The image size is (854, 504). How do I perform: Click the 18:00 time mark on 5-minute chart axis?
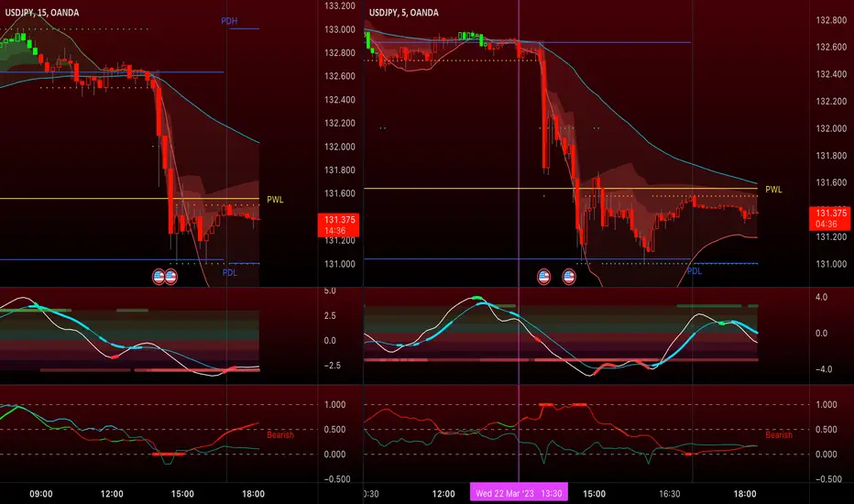(x=745, y=494)
